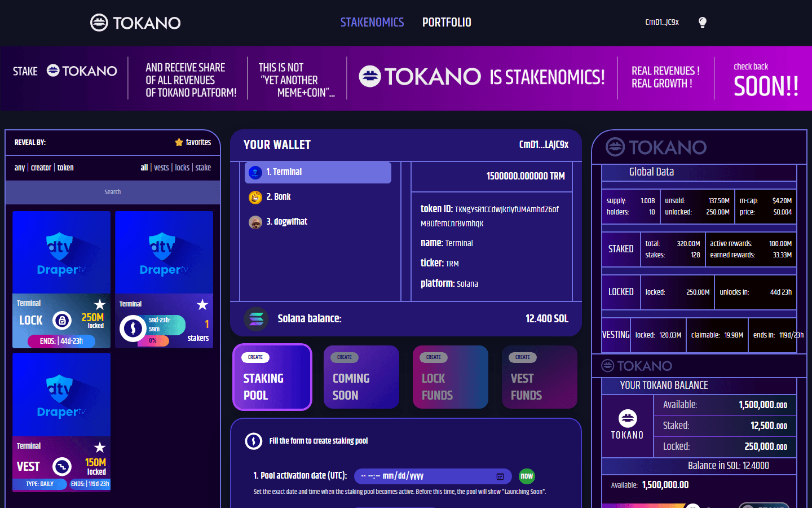Click the Terminal token icon in wallet list
Image resolution: width=812 pixels, height=508 pixels.
tap(255, 172)
